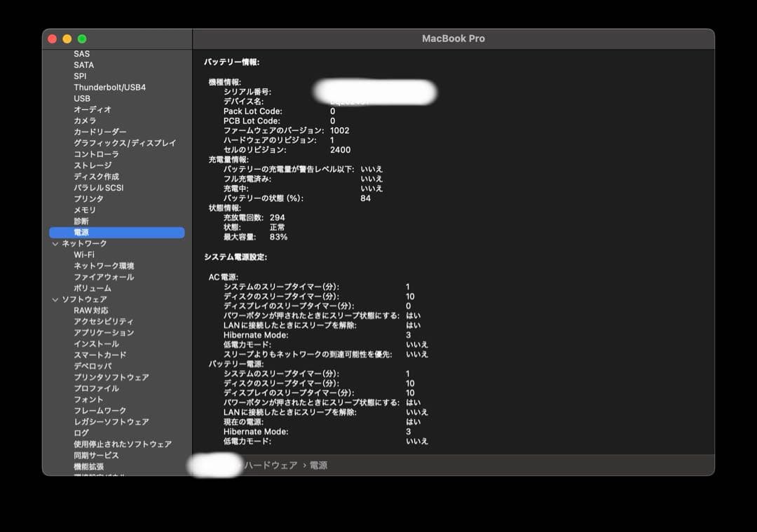Open プリンタ in the sidebar
The width and height of the screenshot is (757, 532).
coord(88,199)
